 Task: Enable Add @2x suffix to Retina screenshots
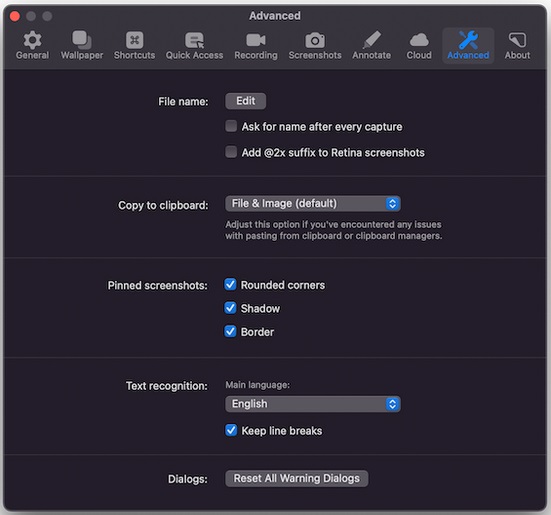coord(231,152)
